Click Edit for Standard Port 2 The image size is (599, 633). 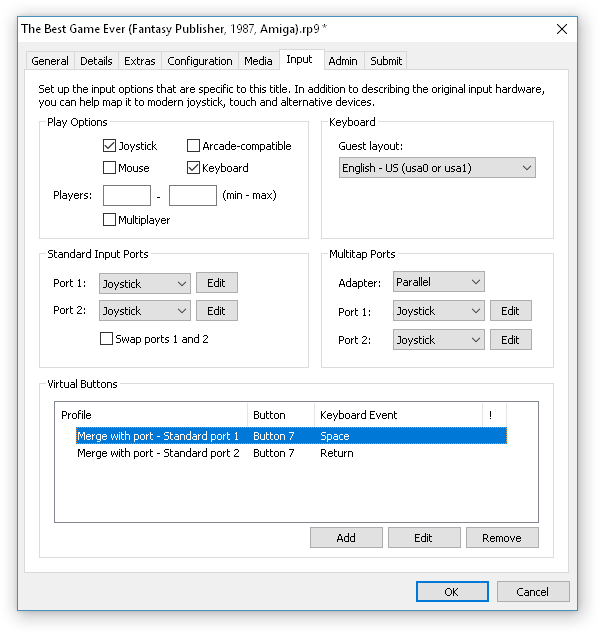tap(217, 311)
